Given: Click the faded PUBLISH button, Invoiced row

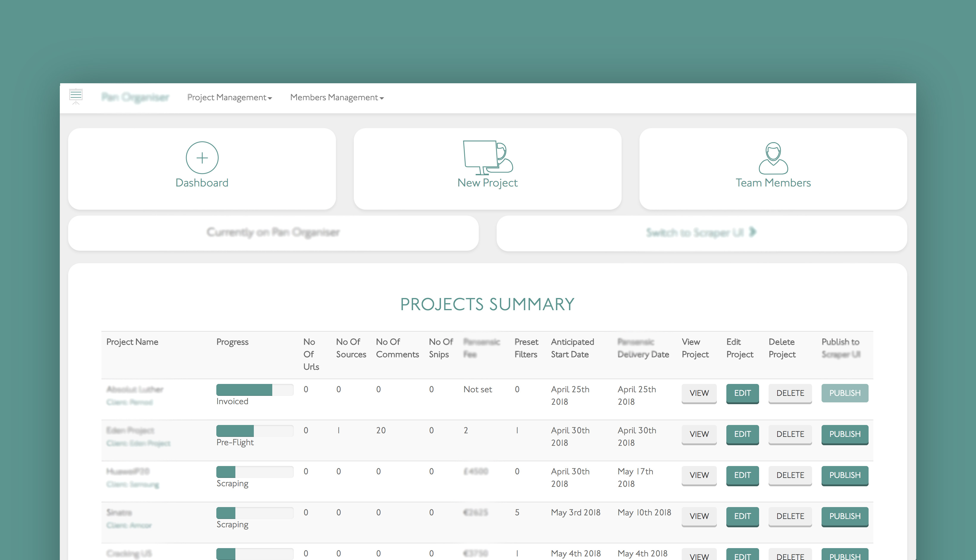Looking at the screenshot, I should 845,393.
